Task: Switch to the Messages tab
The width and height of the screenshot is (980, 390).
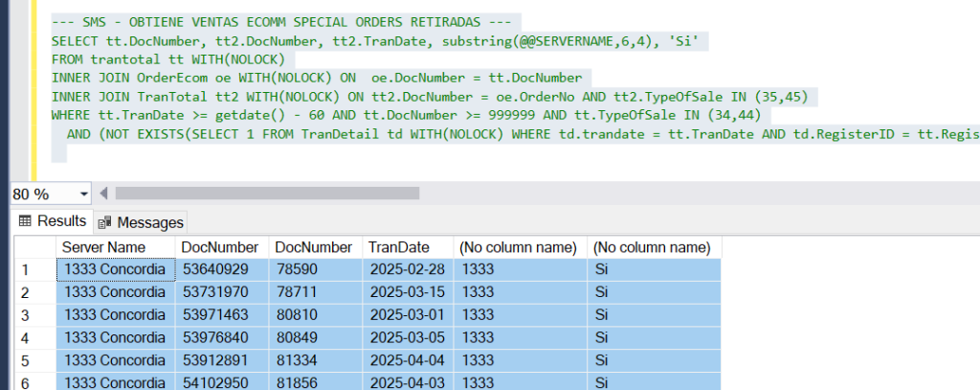Action: point(142,222)
